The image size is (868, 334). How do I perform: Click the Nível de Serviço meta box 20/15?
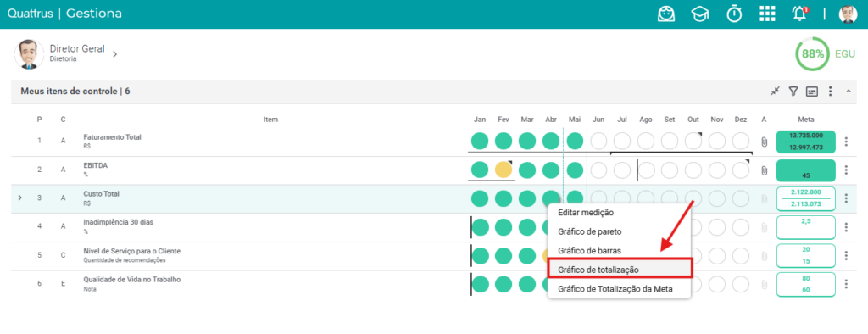[806, 255]
